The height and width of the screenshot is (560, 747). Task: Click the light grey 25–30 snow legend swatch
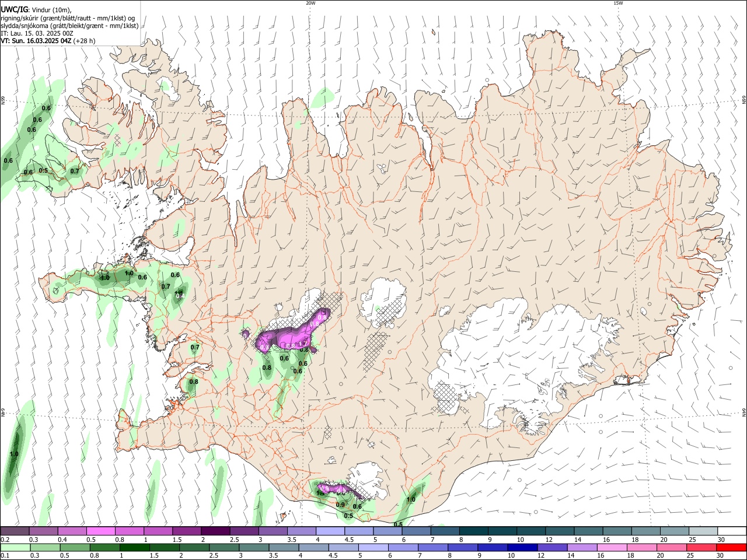pos(702,531)
